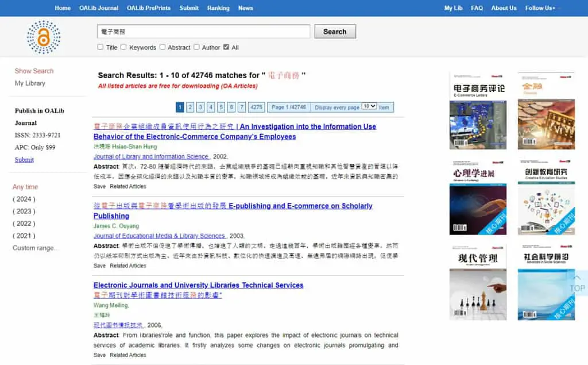Click inside the search query field
Screen dimensions: 588x365
pos(204,32)
